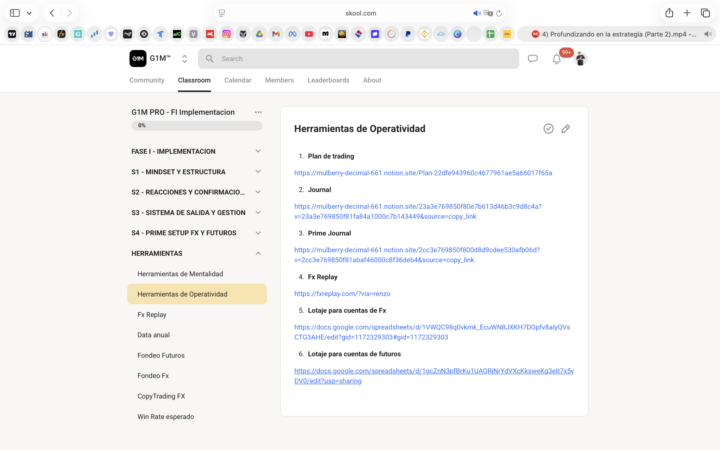
Task: Open the Skool pinned tab
Action: 45,34
